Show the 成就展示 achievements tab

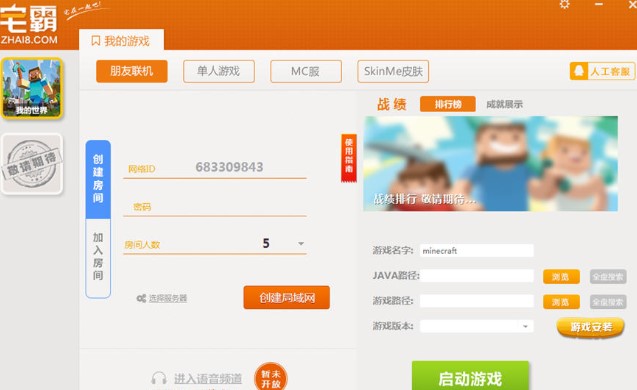pyautogui.click(x=505, y=104)
